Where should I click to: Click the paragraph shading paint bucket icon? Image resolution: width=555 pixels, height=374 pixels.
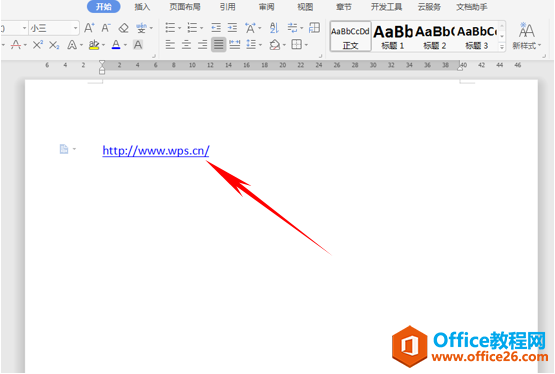(x=275, y=45)
